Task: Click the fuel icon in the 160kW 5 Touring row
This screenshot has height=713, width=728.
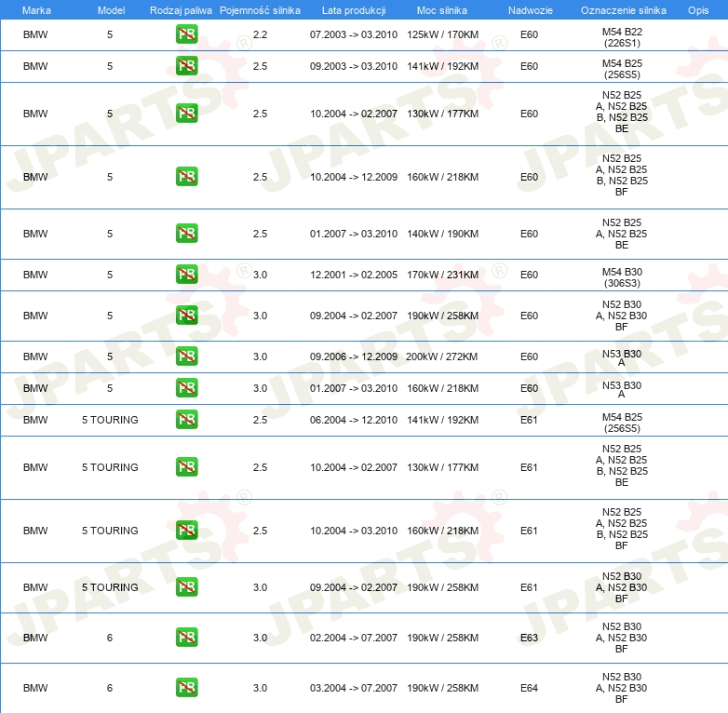Action: point(186,531)
